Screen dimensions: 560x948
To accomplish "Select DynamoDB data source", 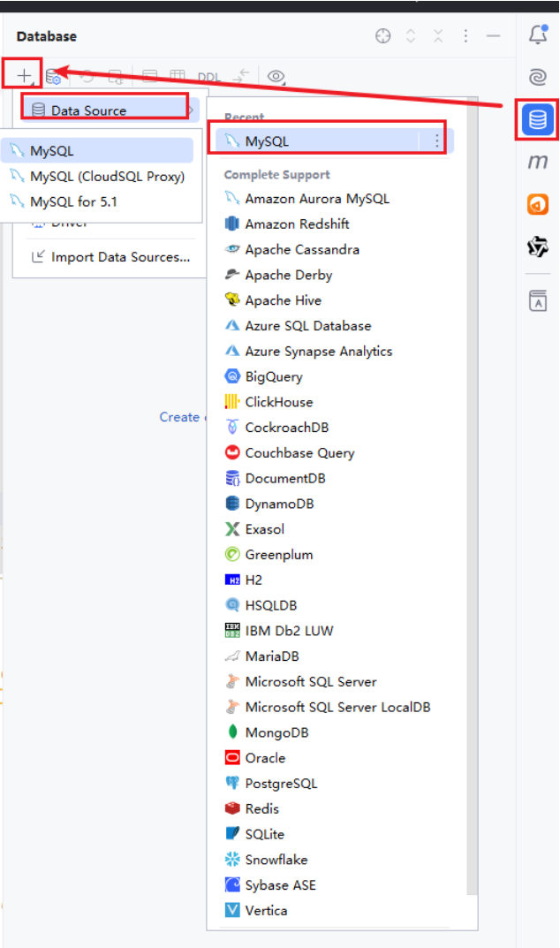I will pos(269,503).
